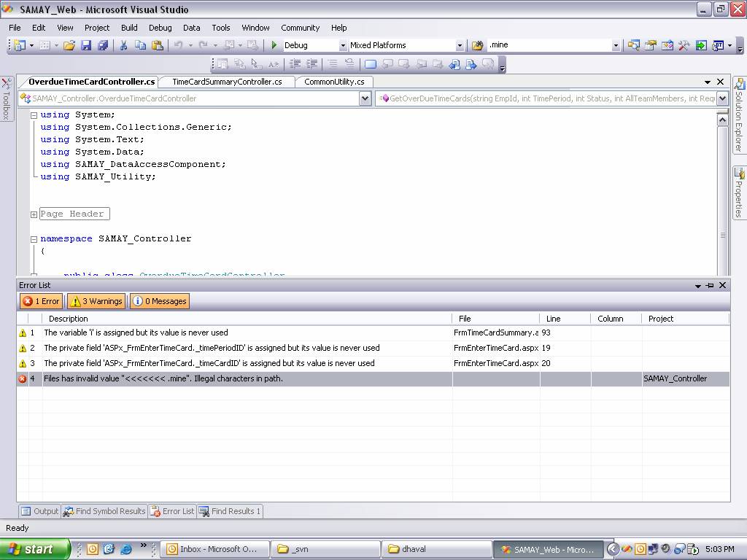Click the Paste clipboard icon
This screenshot has width=747, height=560.
[x=158, y=45]
